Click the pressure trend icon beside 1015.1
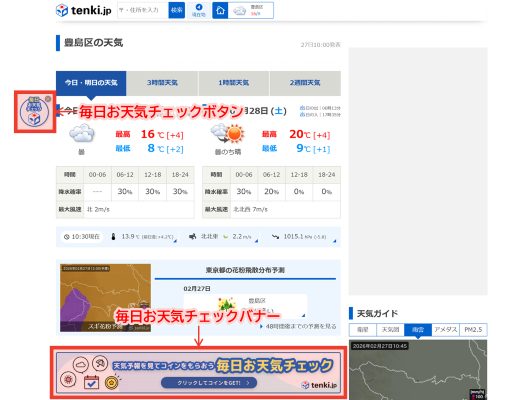This screenshot has width=531, height=400. tap(275, 237)
